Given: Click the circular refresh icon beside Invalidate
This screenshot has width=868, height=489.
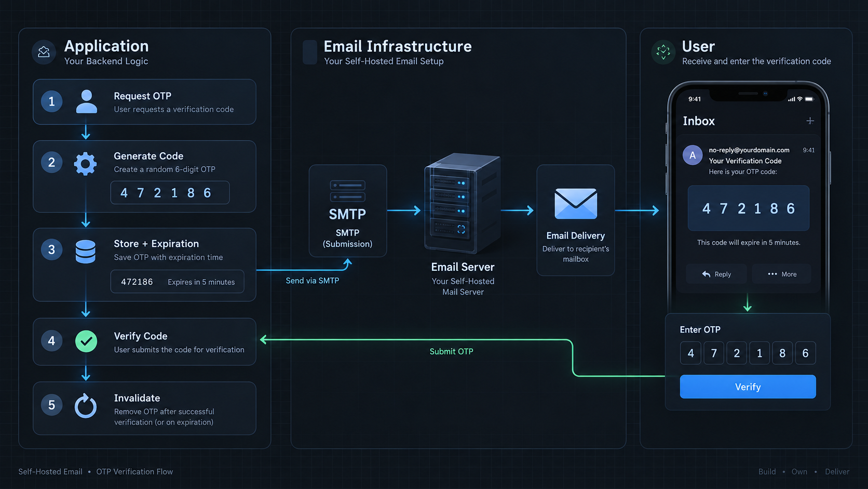Looking at the screenshot, I should [86, 405].
